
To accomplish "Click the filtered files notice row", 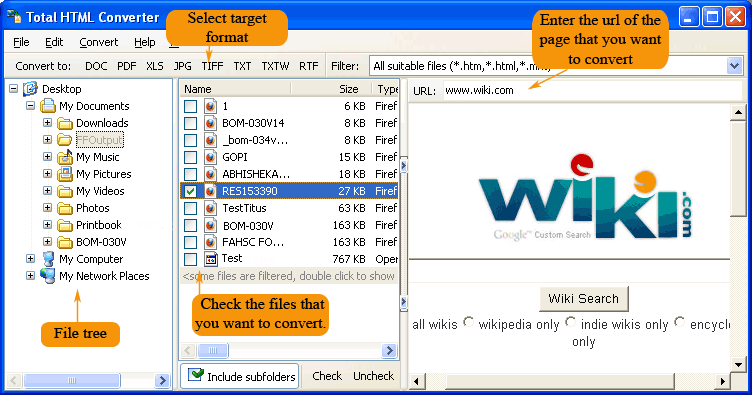I will click(x=289, y=276).
